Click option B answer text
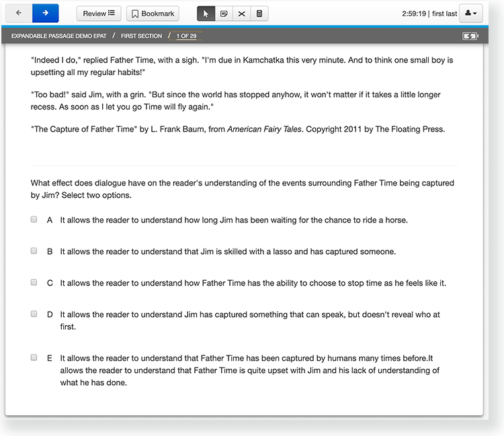The height and width of the screenshot is (436, 504). [228, 252]
